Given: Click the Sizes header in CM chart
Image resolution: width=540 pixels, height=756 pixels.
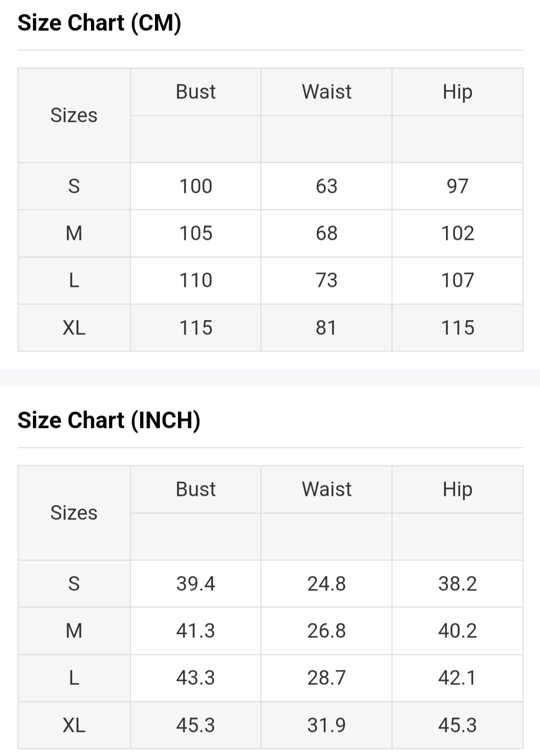Looking at the screenshot, I should (74, 115).
